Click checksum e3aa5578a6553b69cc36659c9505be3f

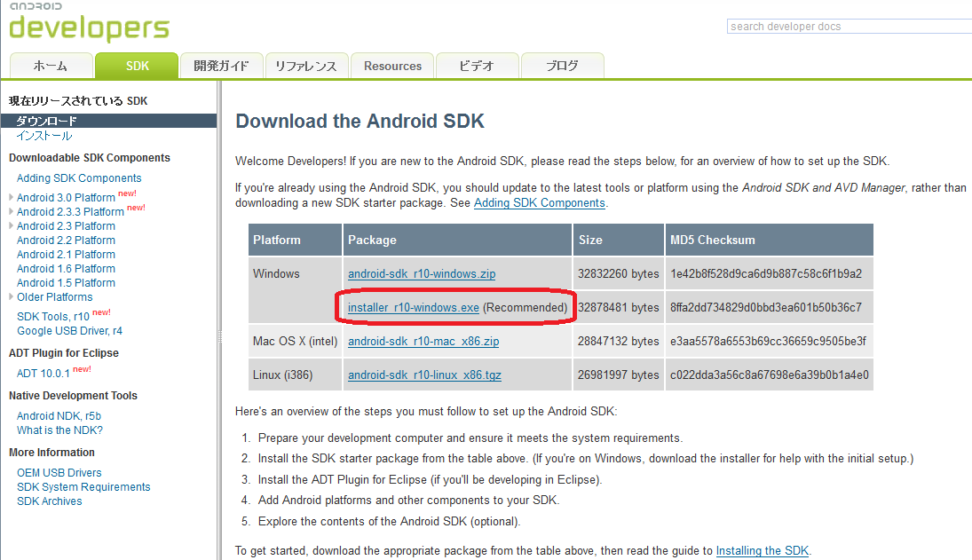(x=768, y=342)
